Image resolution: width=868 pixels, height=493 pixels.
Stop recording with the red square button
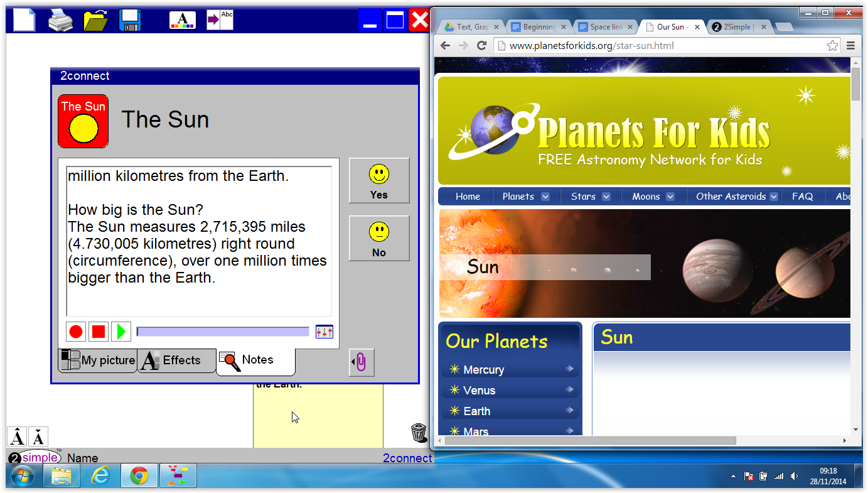(x=99, y=332)
